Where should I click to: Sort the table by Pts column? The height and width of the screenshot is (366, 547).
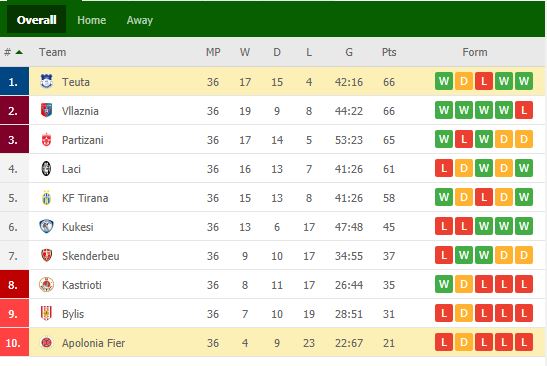(389, 52)
